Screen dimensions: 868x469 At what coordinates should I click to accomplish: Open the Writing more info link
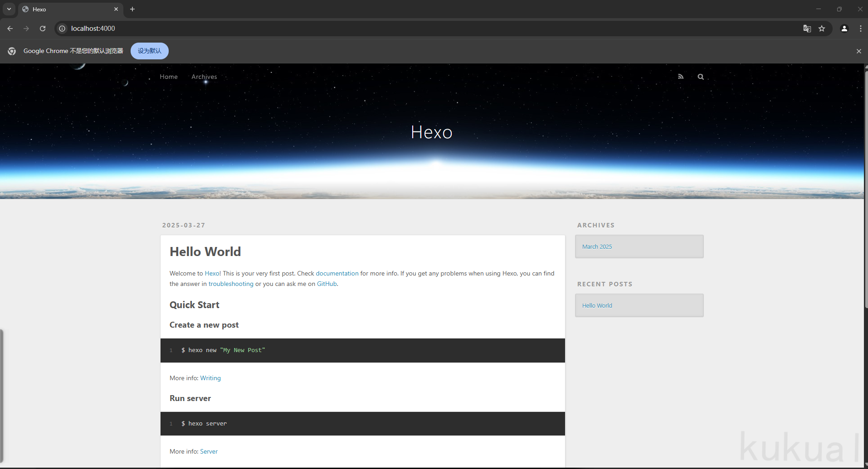coord(210,378)
